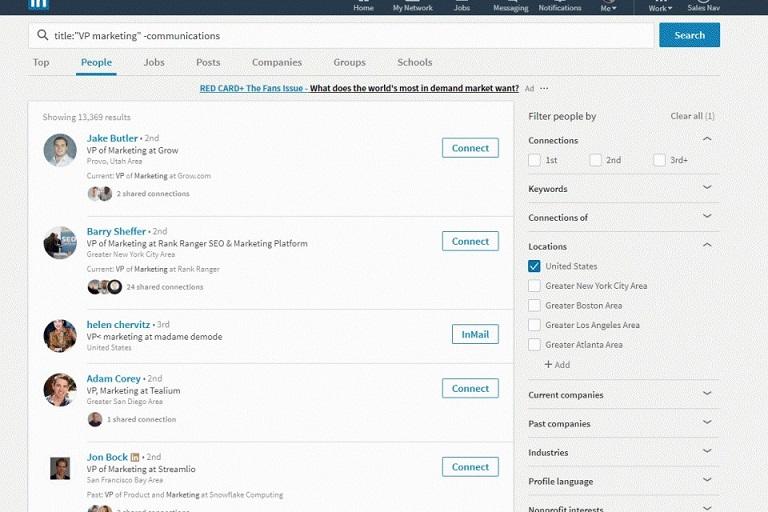Open Jobs in top navigation bar
Screen dimensions: 768x512
coord(461,6)
